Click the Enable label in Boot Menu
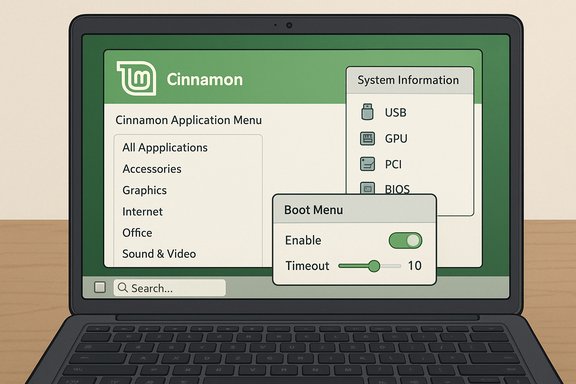The height and width of the screenshot is (384, 576). click(303, 240)
